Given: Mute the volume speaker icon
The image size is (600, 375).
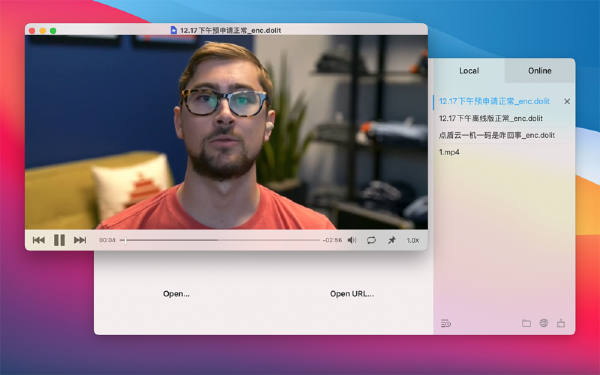Looking at the screenshot, I should (352, 240).
